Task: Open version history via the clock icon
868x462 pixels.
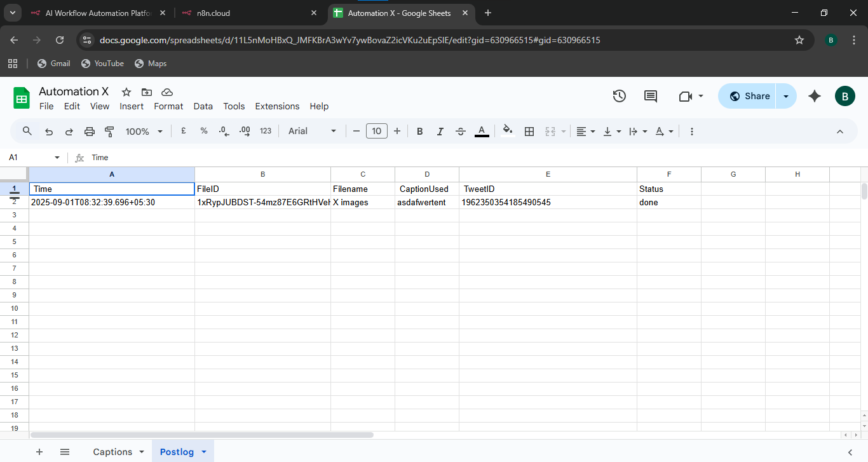Action: tap(619, 95)
